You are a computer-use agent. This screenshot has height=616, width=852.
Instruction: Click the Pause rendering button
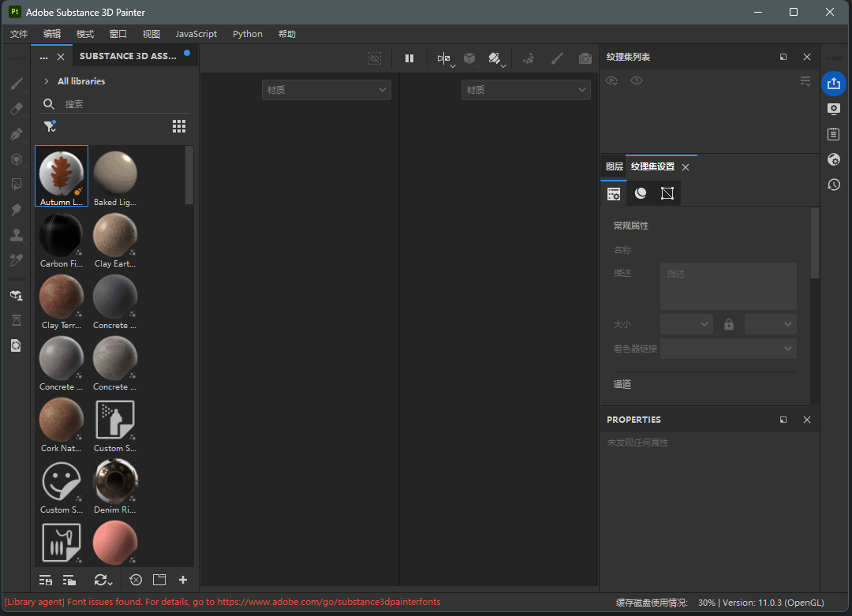point(409,58)
